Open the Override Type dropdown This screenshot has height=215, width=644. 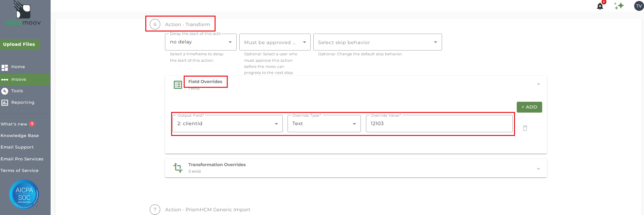click(324, 123)
